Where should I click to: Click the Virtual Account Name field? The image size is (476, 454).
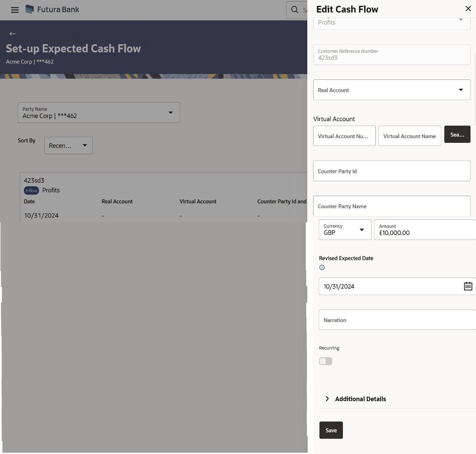[409, 136]
